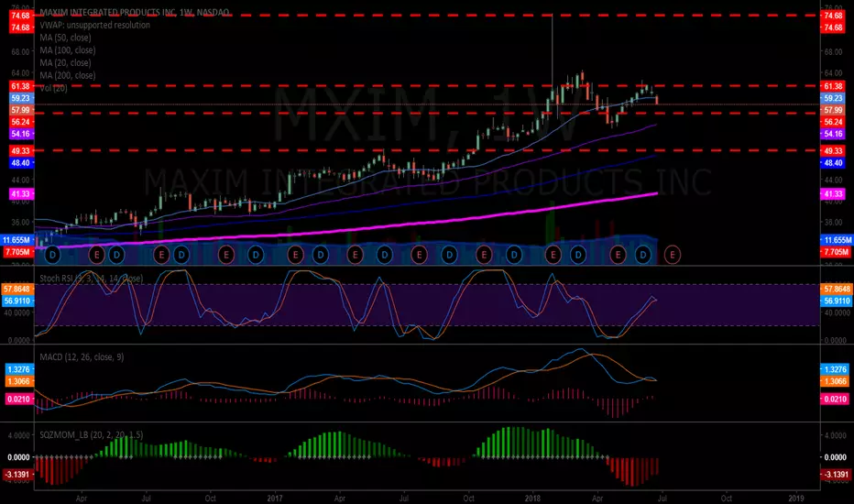Select the MA (20, close) indicator legend

(65, 62)
